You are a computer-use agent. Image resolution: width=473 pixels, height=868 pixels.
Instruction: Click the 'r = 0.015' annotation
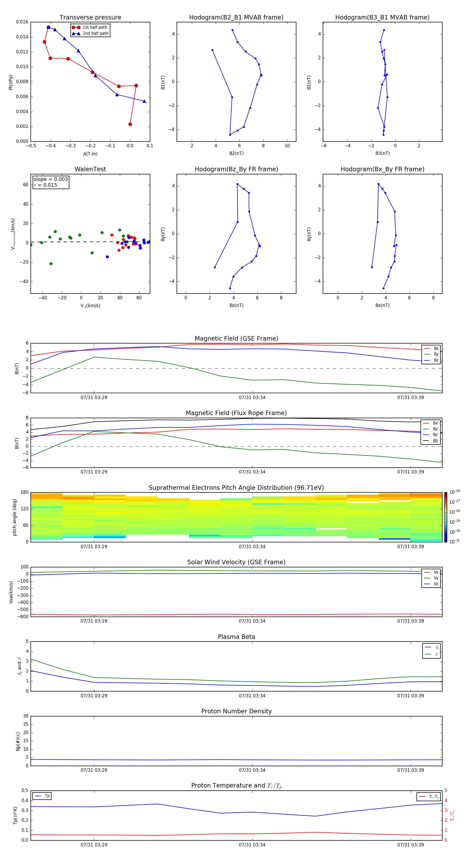[x=45, y=185]
